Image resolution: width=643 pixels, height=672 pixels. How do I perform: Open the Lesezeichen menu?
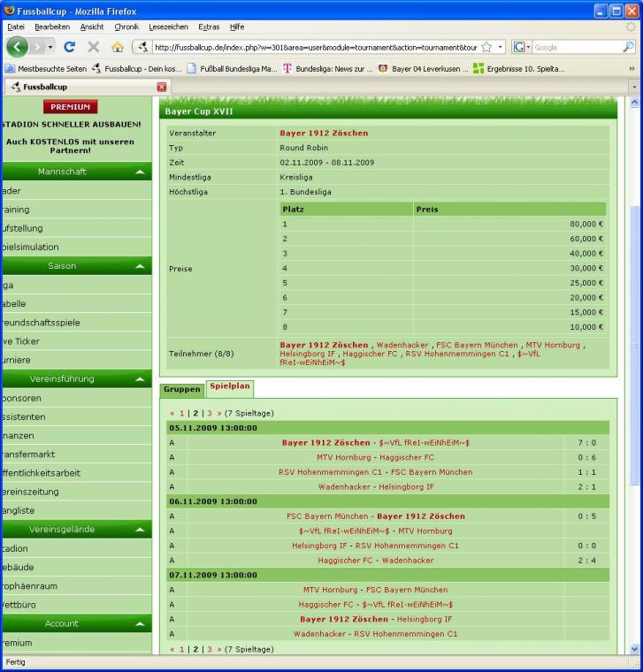point(168,27)
